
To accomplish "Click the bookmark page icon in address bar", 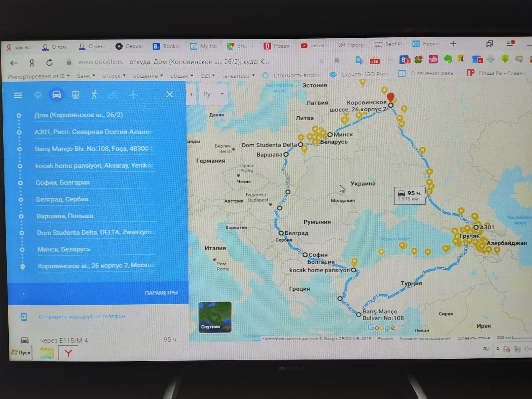I will 337,61.
